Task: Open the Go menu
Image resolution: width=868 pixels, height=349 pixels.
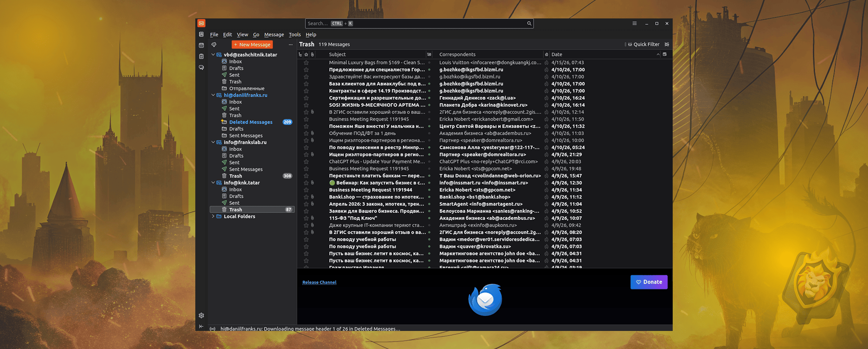Action: click(256, 35)
